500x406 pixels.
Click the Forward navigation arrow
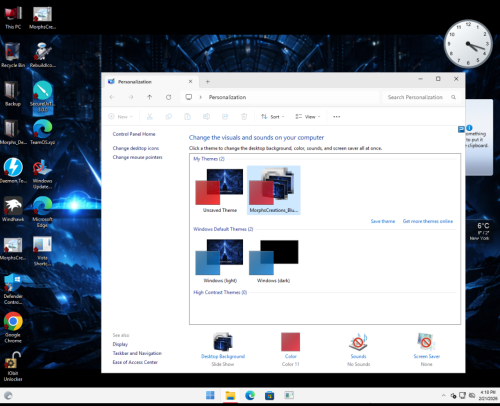131,97
